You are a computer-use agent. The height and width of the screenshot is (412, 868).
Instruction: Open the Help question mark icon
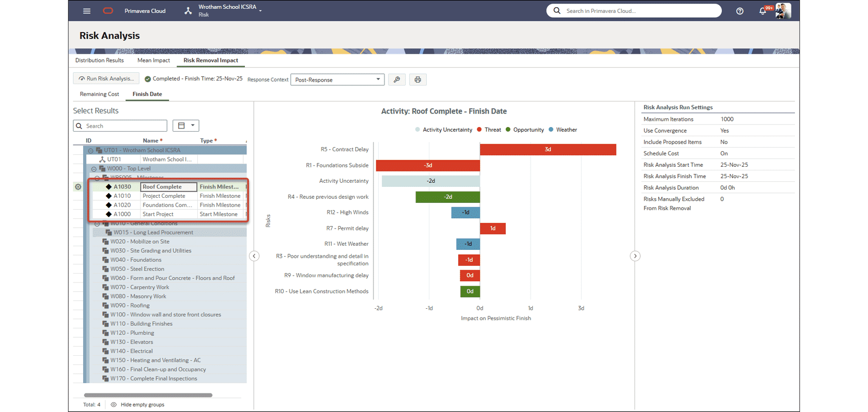point(739,11)
